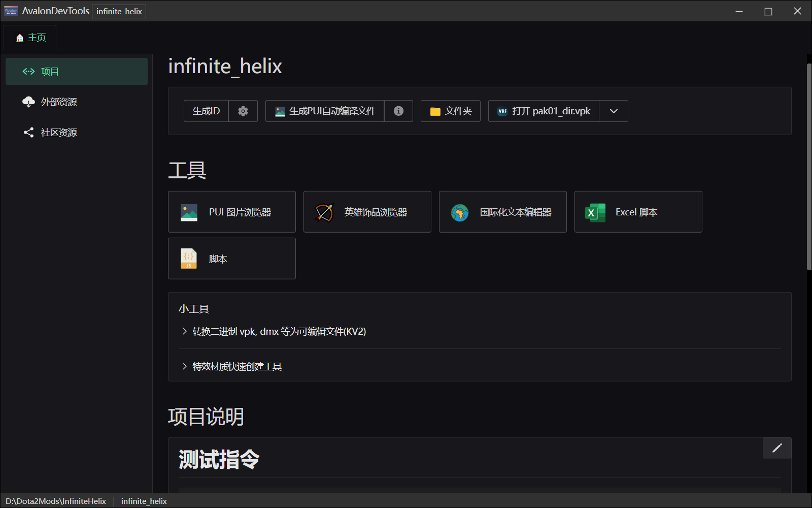This screenshot has width=812, height=508.
Task: Click the D:\Dota2Mods\InfiniteHelix status path
Action: (56, 501)
